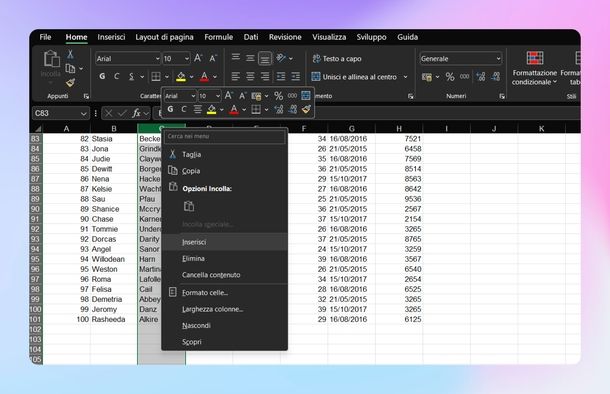Toggle bold (G) in mini toolbar
610x394 pixels.
pos(170,109)
